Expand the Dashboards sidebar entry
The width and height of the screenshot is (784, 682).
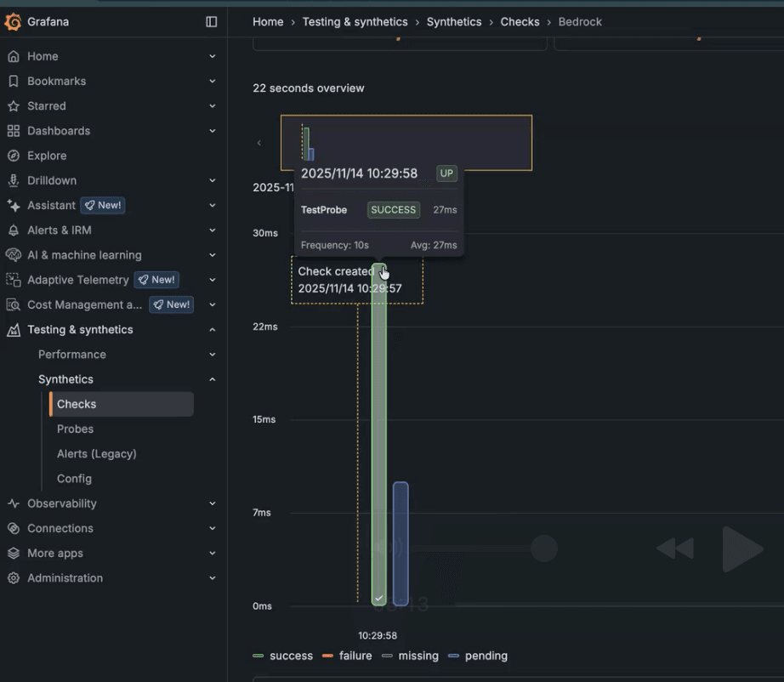point(211,131)
